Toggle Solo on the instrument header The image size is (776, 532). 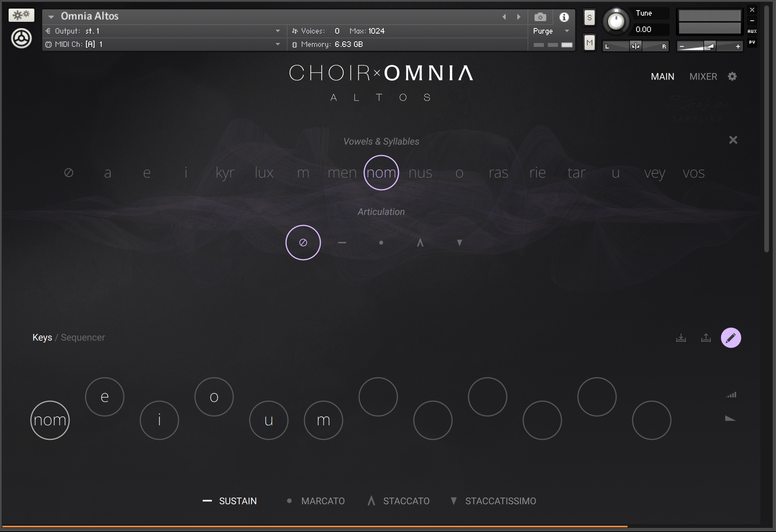(589, 17)
